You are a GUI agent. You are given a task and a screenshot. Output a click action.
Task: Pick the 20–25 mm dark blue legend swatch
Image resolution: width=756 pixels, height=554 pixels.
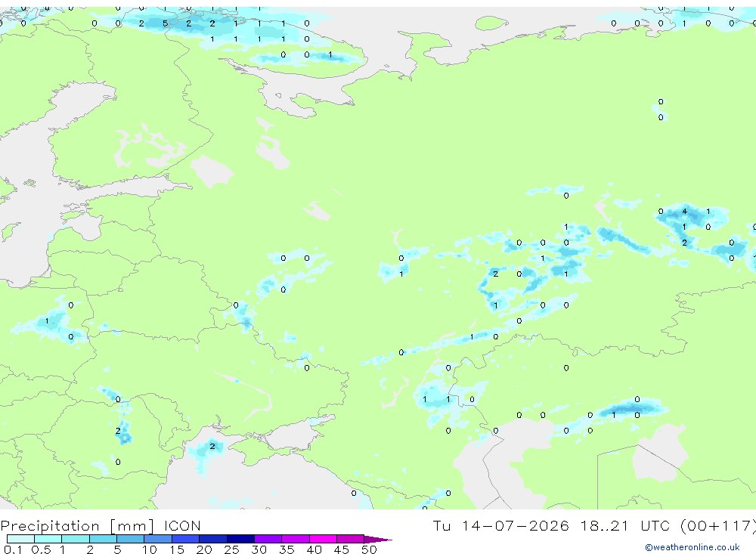[x=213, y=539]
